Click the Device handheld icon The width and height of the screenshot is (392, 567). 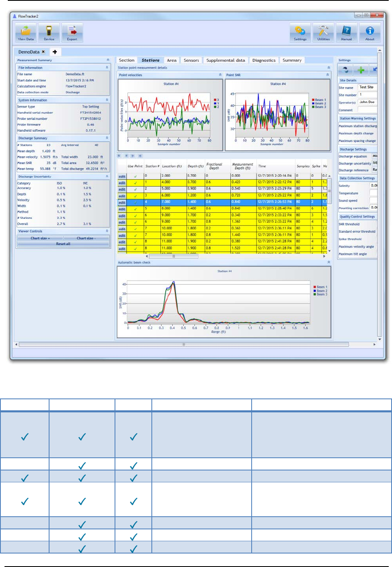pyautogui.click(x=49, y=32)
